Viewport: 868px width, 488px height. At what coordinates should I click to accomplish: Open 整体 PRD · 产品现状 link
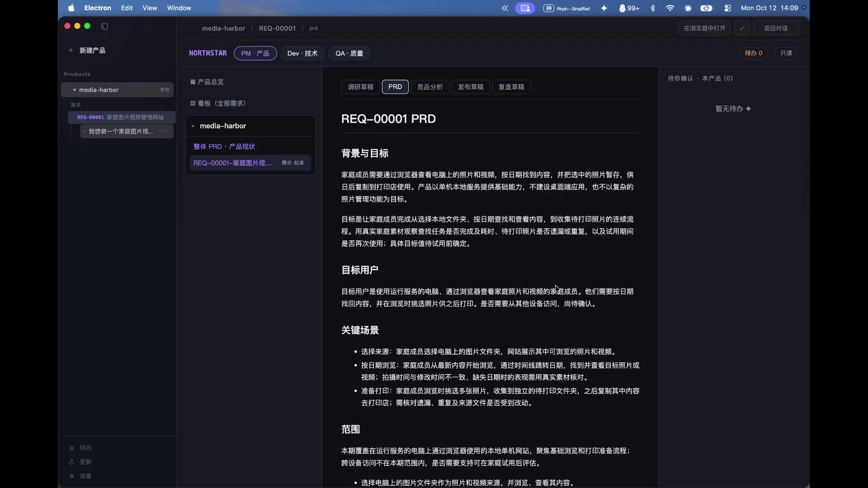pos(224,146)
